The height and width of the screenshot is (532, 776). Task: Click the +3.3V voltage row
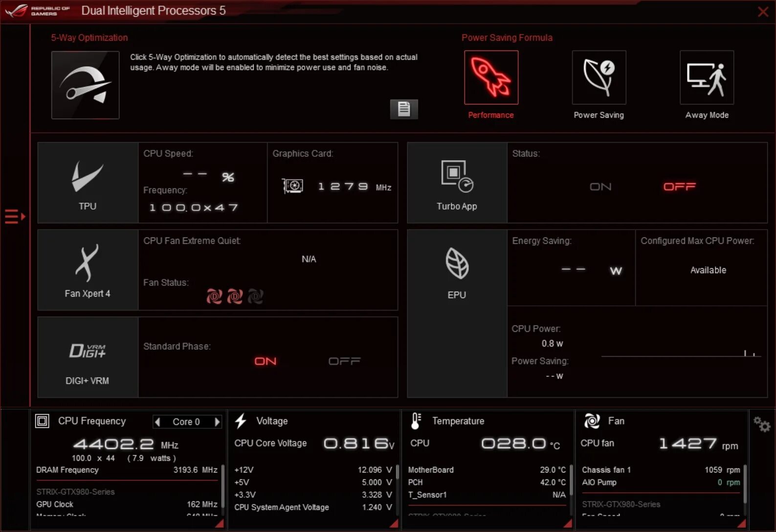[x=313, y=495]
